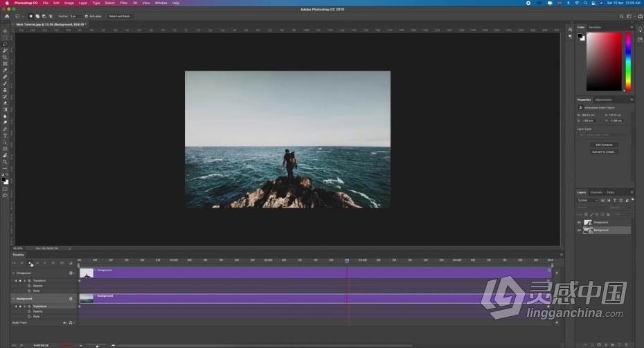The height and width of the screenshot is (348, 644).
Task: Select the Hand tool
Action: point(5,156)
